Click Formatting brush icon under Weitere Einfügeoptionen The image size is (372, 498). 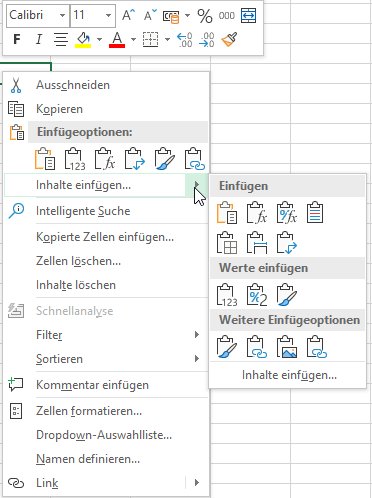[x=227, y=347]
